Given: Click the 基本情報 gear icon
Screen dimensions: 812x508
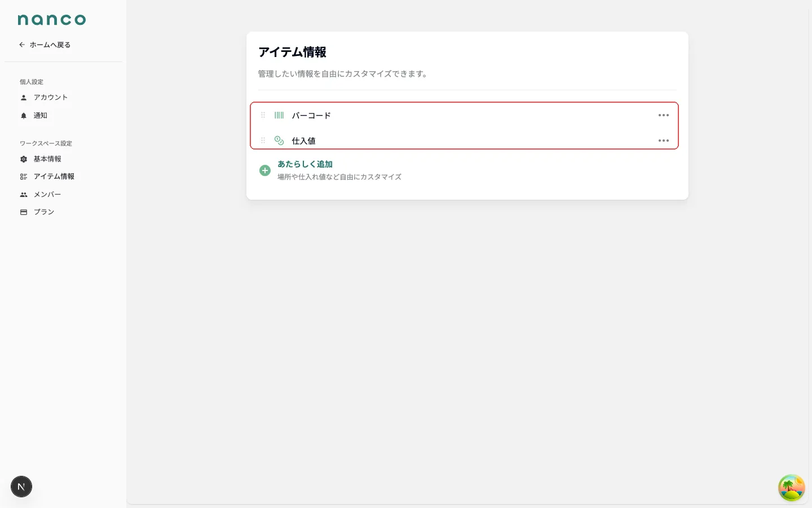Looking at the screenshot, I should click(24, 159).
